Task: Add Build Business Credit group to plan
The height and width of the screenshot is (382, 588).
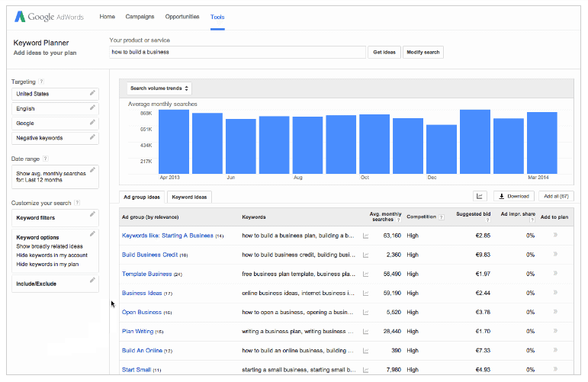Action: coord(555,254)
